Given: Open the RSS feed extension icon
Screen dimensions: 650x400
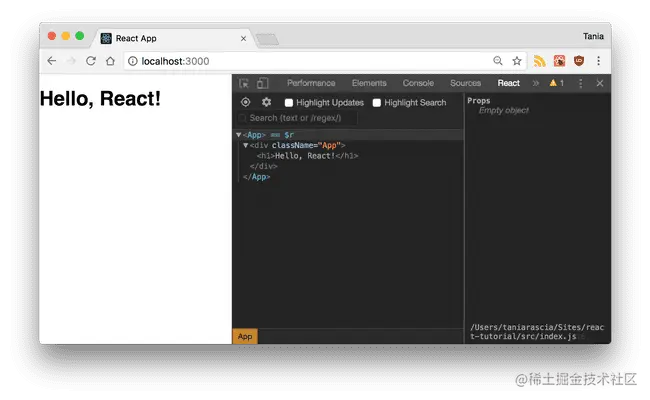Looking at the screenshot, I should tap(539, 61).
